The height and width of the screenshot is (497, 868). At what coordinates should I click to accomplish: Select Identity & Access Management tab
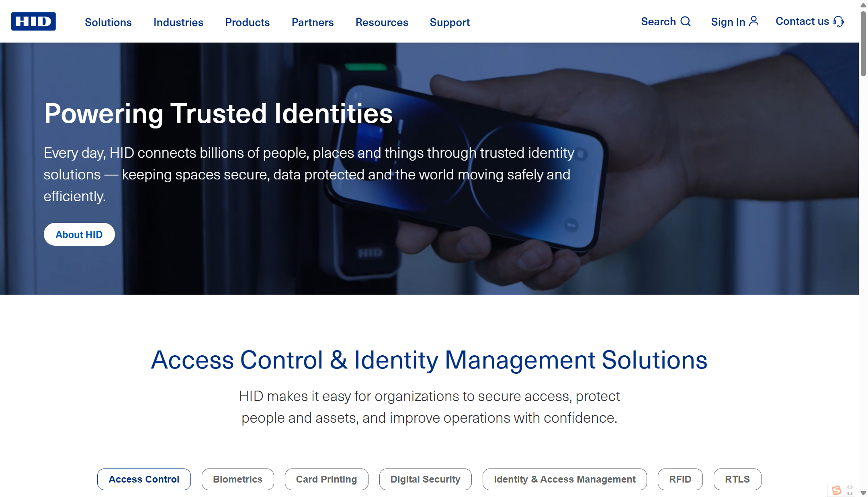(x=565, y=479)
